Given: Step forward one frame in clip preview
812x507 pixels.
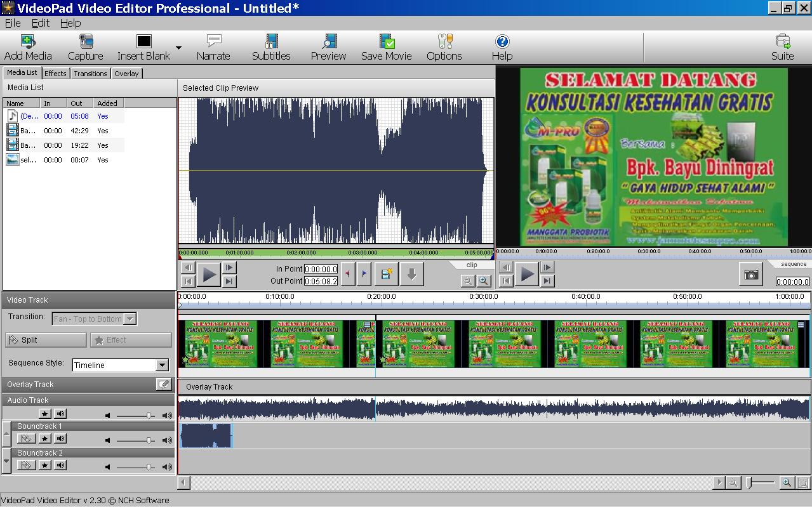Looking at the screenshot, I should [x=229, y=268].
